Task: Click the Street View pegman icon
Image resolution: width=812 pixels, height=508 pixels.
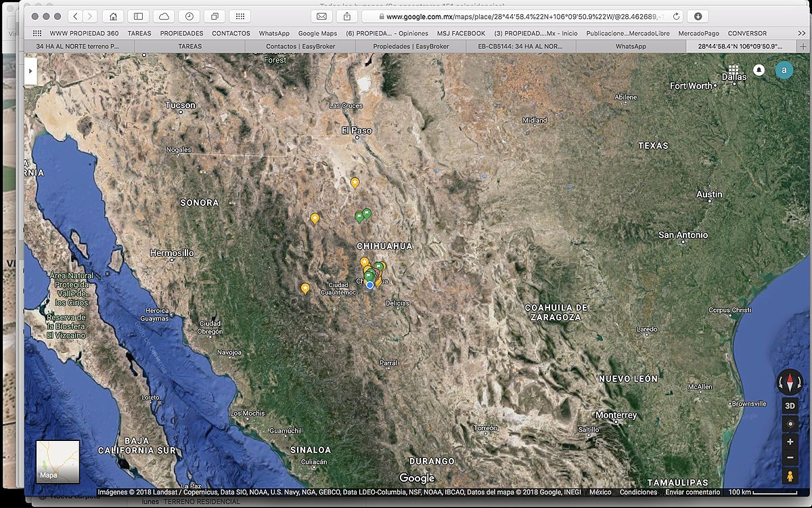Action: pyautogui.click(x=790, y=477)
